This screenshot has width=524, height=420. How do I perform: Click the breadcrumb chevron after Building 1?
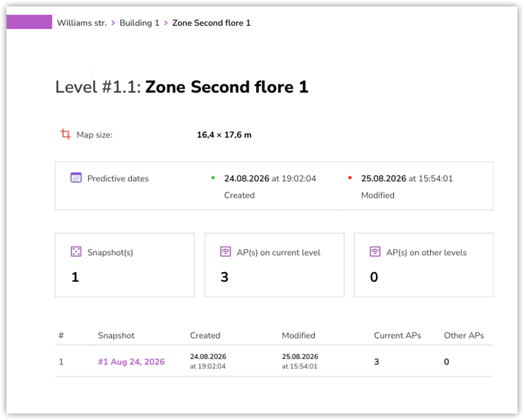(x=166, y=23)
